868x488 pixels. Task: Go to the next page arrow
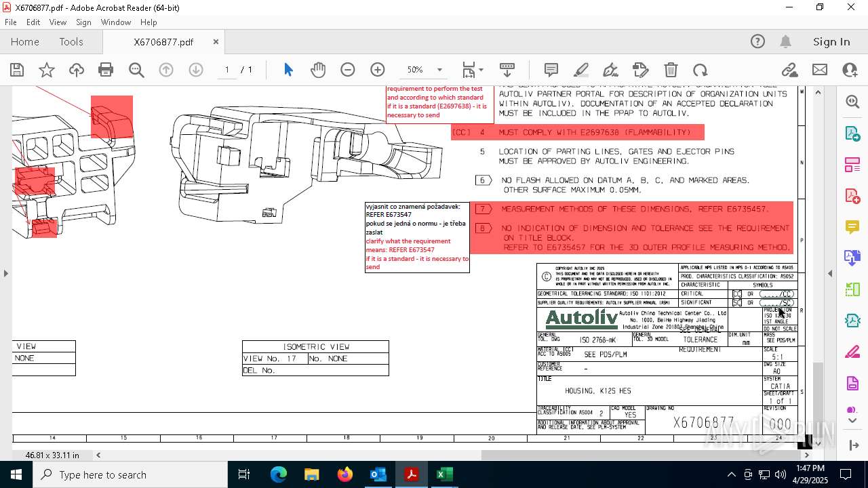(196, 70)
